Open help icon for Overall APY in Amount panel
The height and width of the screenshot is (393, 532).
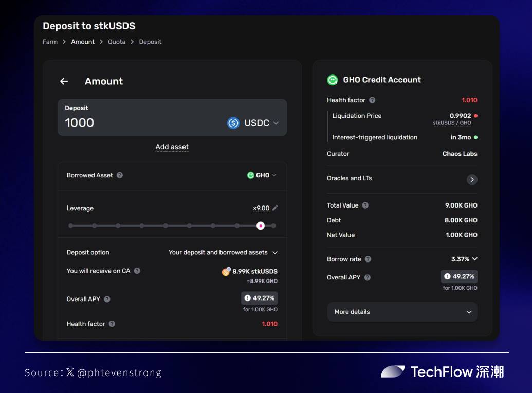pos(107,299)
